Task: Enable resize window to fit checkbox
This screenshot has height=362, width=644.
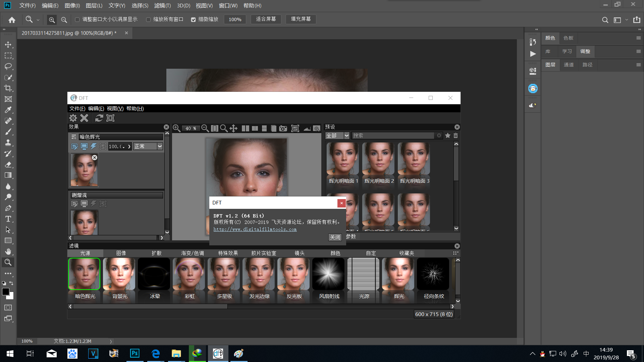Action: pos(77,19)
